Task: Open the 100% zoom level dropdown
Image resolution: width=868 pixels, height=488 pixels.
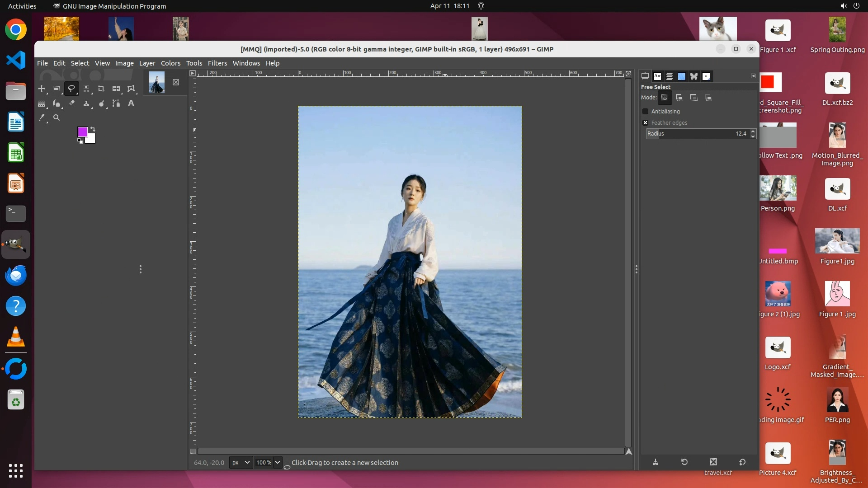Action: [x=278, y=463]
